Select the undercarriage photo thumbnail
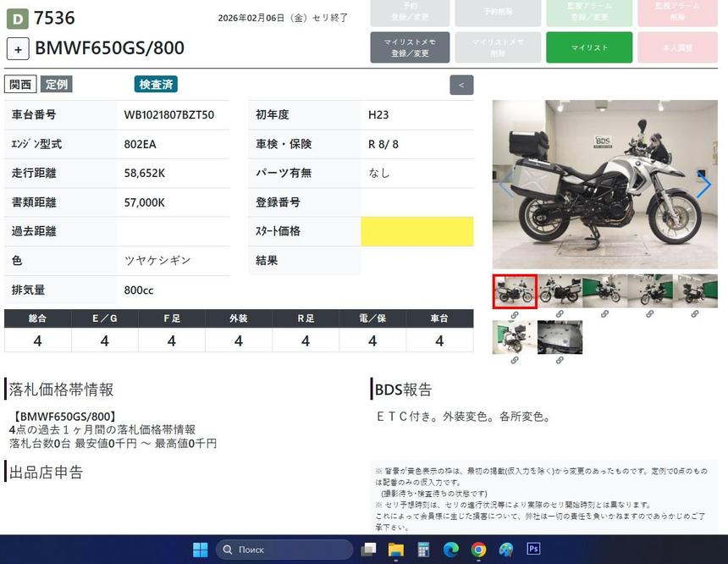 coord(560,337)
